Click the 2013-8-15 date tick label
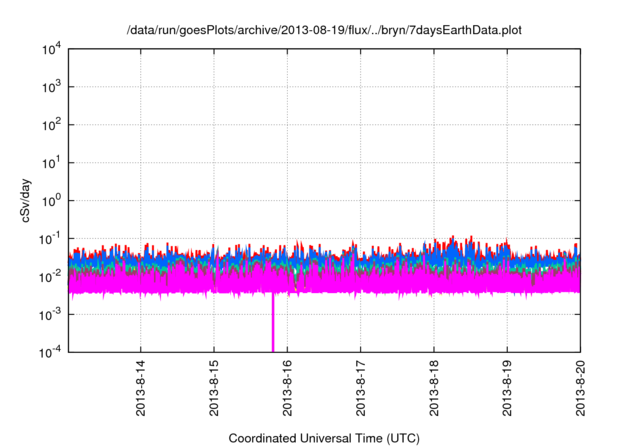 (214, 388)
